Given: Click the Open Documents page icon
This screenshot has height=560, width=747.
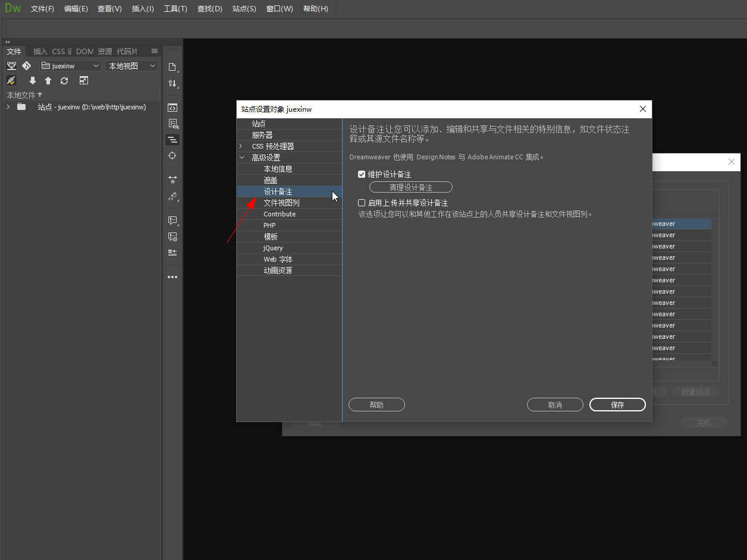Looking at the screenshot, I should [x=172, y=67].
